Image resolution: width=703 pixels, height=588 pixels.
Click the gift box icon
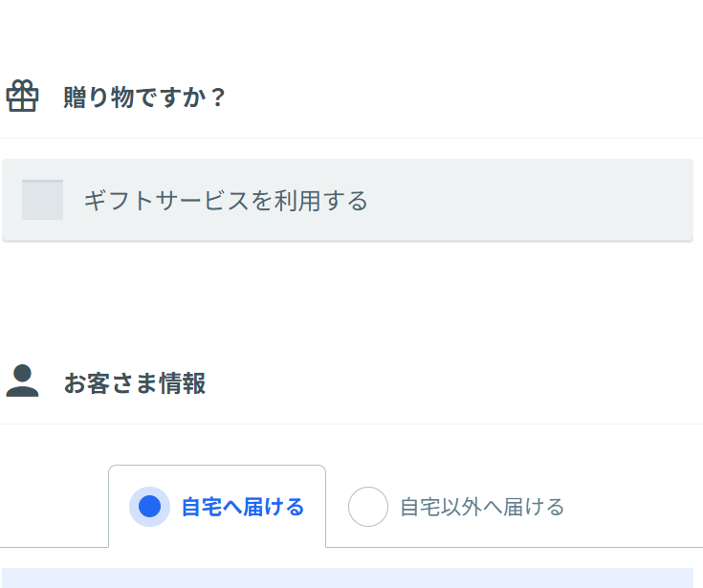(22, 97)
